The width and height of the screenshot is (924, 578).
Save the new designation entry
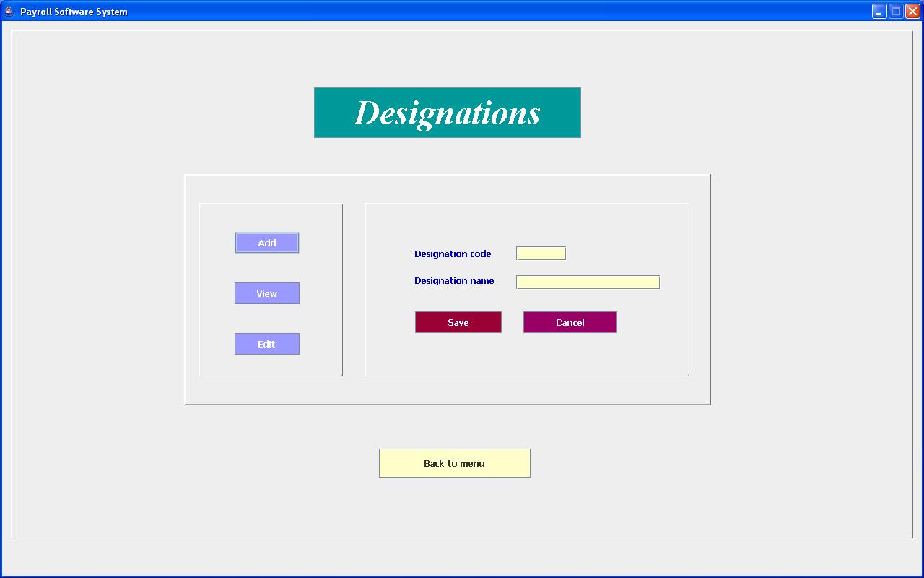pyautogui.click(x=458, y=322)
